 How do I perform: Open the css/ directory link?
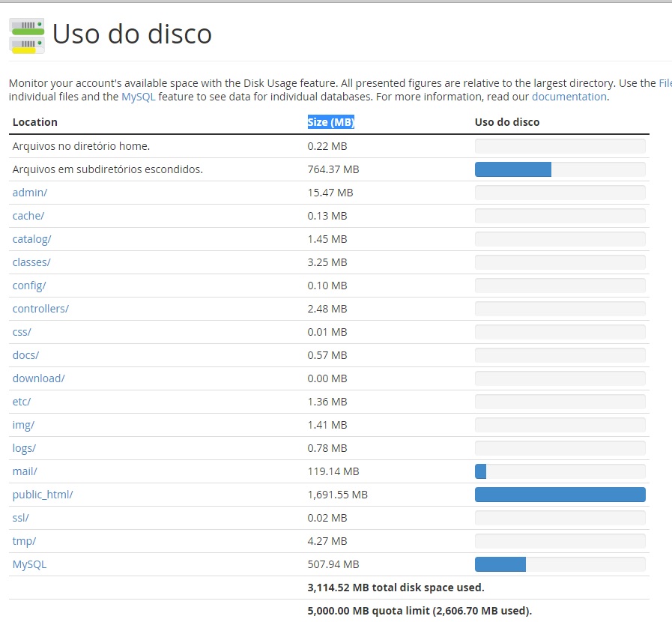click(x=22, y=332)
